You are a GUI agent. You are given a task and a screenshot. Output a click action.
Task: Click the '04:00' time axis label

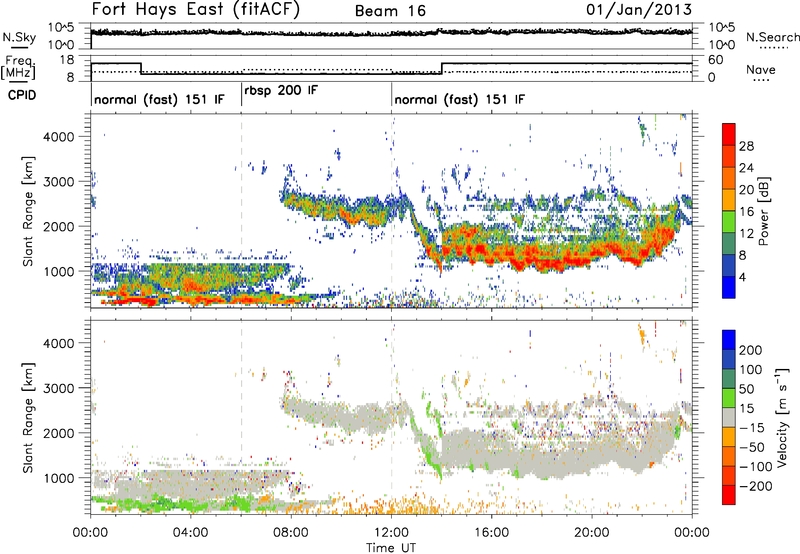191,533
